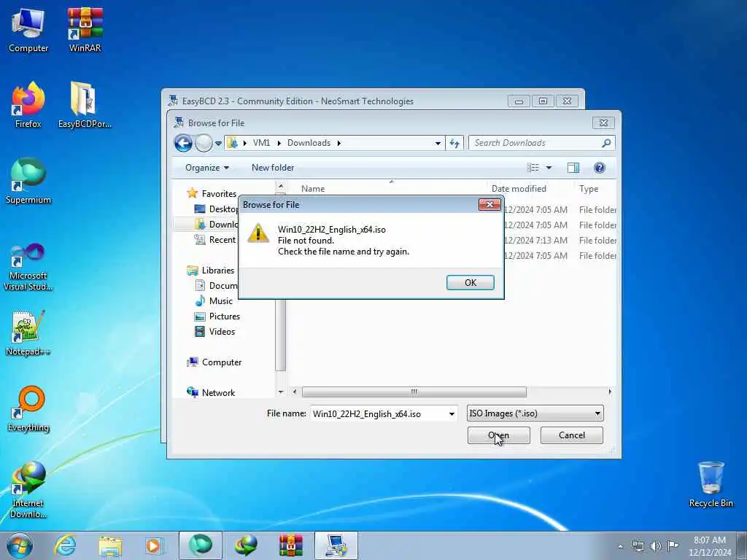The width and height of the screenshot is (747, 560).
Task: Click the magnifier search icon
Action: [606, 143]
